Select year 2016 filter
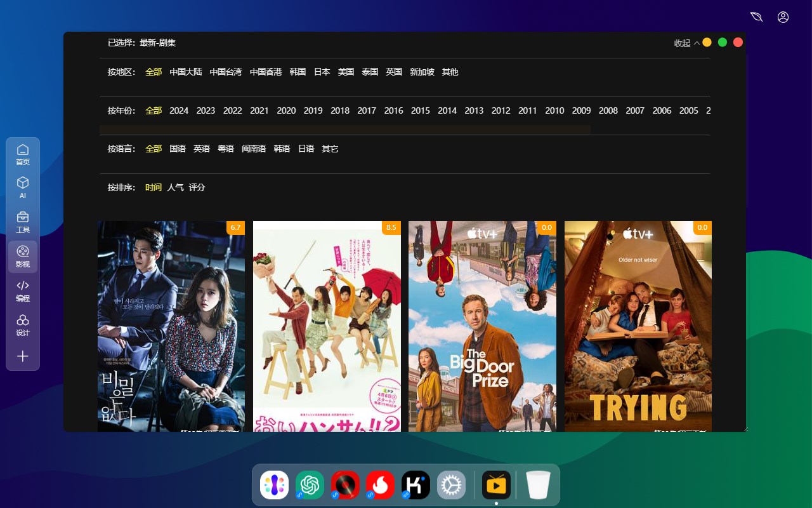 pos(393,110)
